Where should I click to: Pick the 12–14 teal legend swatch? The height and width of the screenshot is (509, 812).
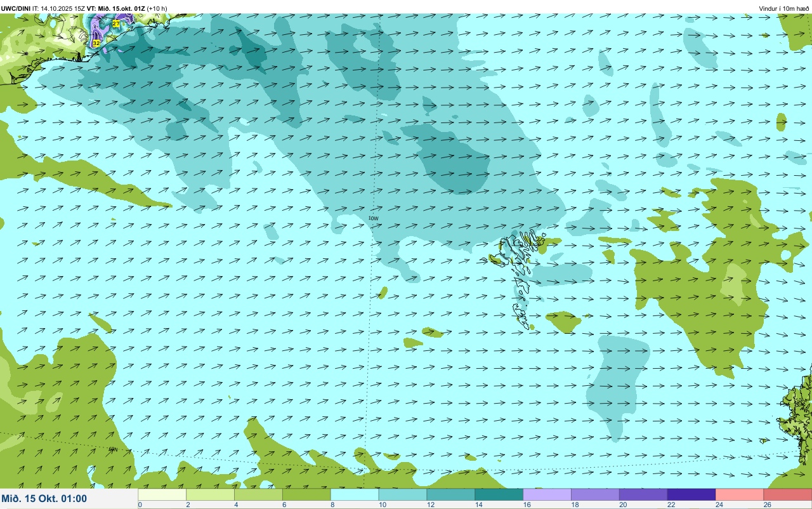pos(451,494)
